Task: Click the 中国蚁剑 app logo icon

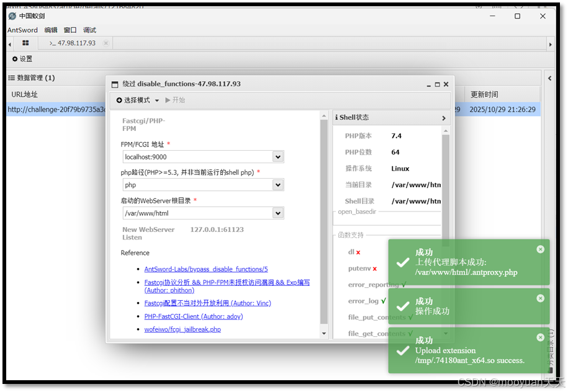Action: point(12,16)
